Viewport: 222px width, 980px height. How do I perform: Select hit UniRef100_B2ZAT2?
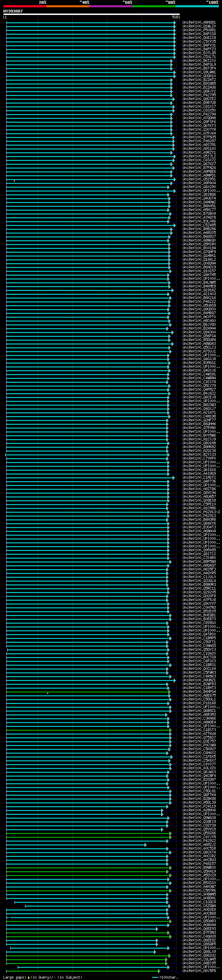[199, 80]
